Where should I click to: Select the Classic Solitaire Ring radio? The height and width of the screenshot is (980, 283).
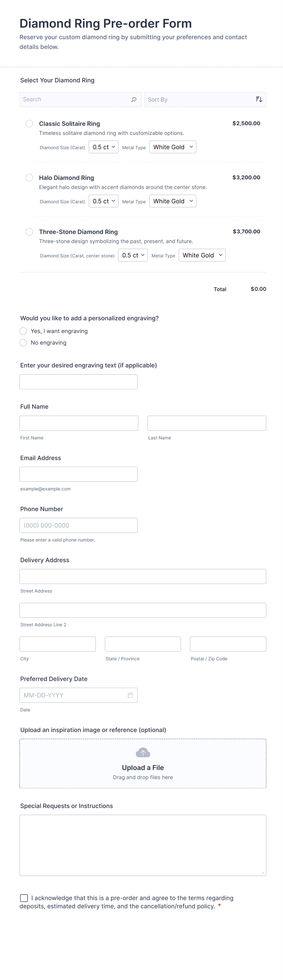point(29,124)
